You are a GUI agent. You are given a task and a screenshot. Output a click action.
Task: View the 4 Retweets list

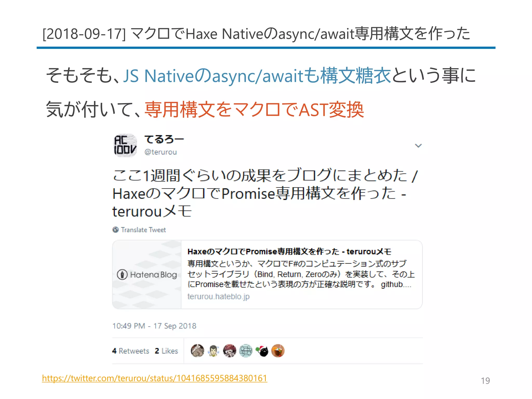click(131, 351)
